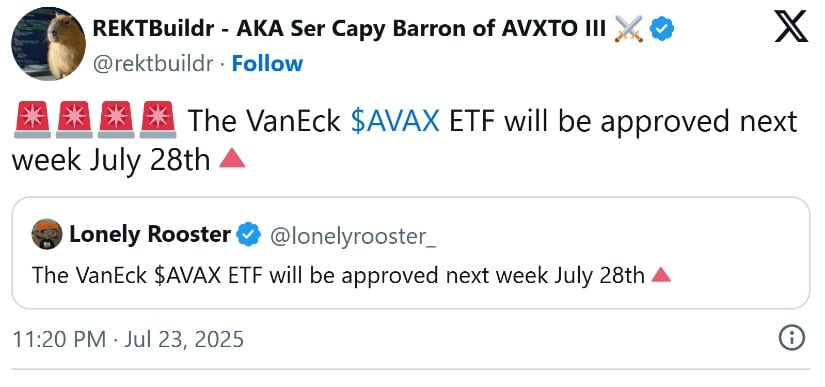The width and height of the screenshot is (825, 387).
Task: Open the @rektbuildr handle
Action: click(154, 64)
